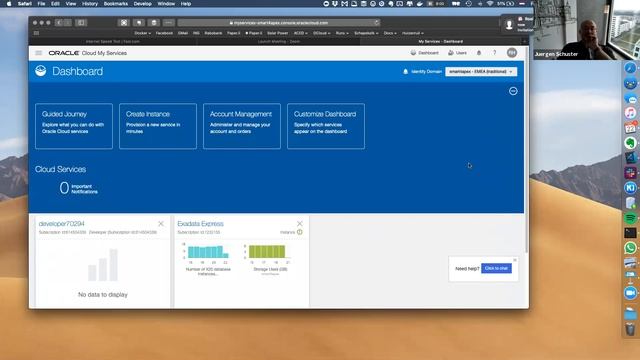Click the Juergen Schuster video thumbnail
Viewport: 640px width, 360px height.
point(586,30)
